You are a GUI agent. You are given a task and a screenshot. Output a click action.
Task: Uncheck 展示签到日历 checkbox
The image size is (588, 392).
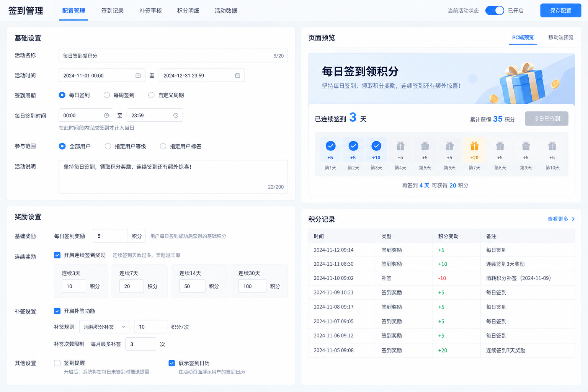coord(172,363)
